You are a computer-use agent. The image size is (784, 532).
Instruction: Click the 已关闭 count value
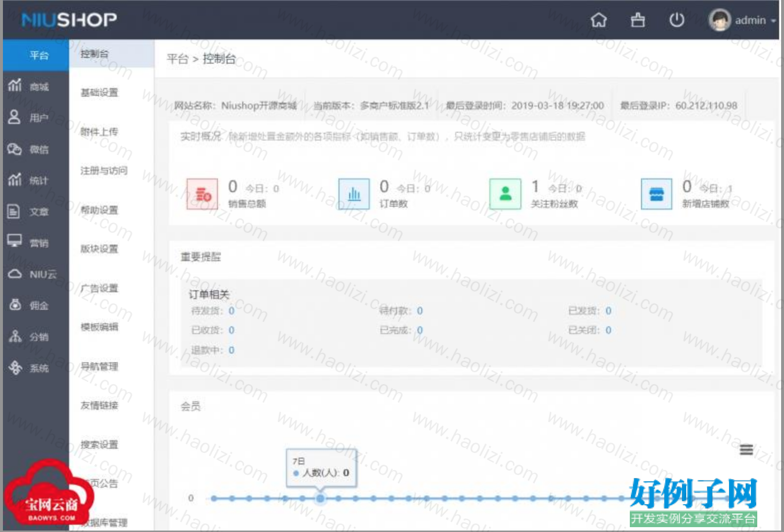(x=608, y=330)
